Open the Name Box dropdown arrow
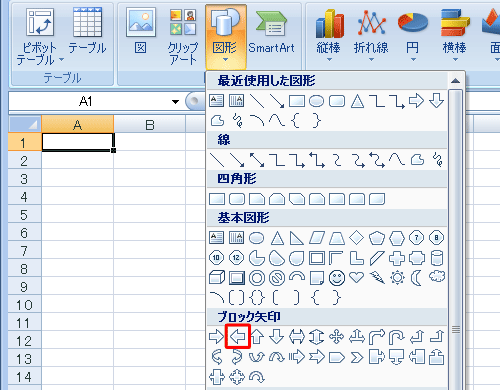This screenshot has width=500, height=390. 175,102
